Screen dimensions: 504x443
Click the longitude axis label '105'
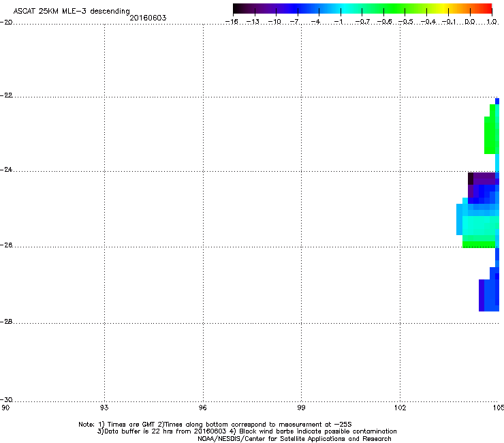coord(498,408)
